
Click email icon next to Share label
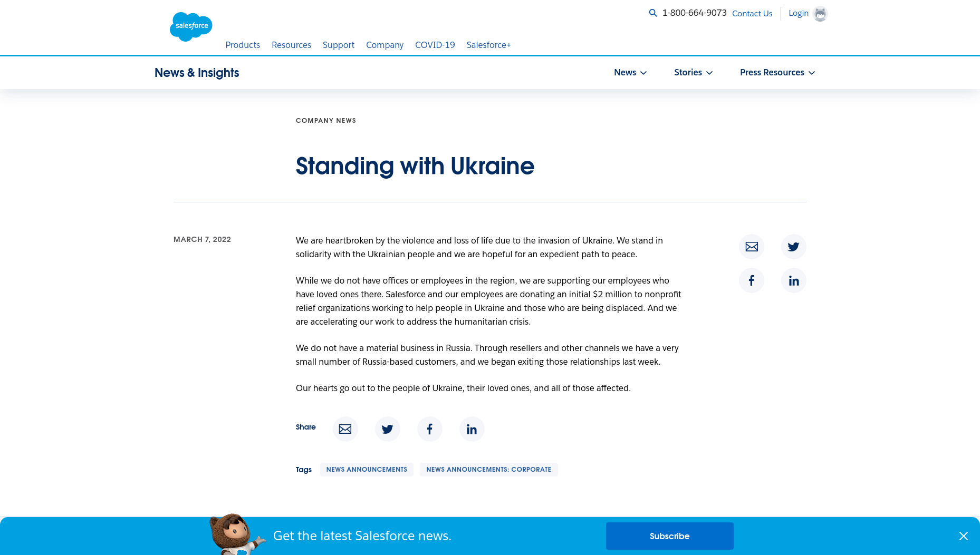click(345, 429)
